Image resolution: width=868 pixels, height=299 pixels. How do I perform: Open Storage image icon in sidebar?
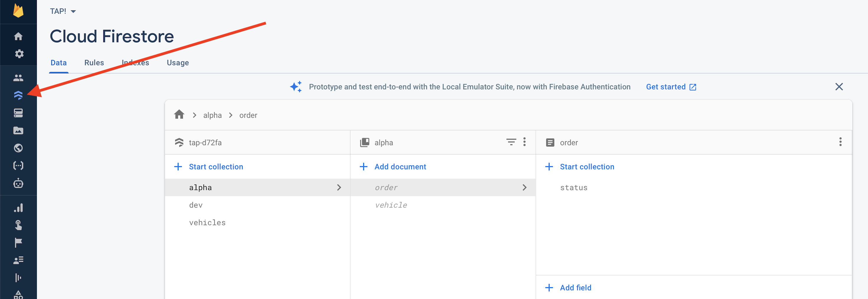point(18,131)
